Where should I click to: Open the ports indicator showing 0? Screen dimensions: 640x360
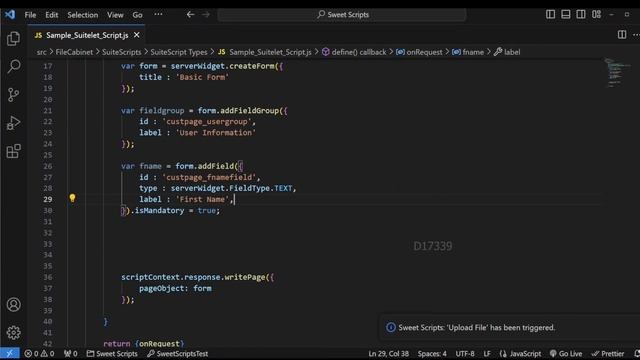tap(71, 353)
